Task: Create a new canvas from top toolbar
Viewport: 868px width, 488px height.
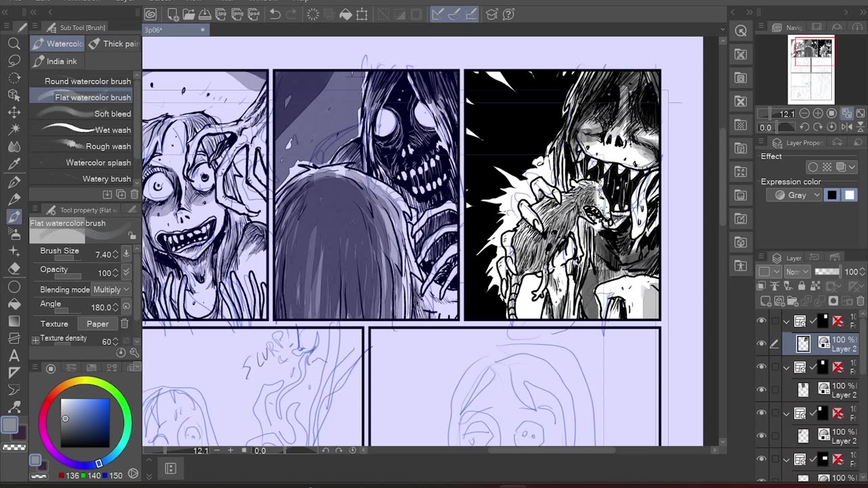Action: pyautogui.click(x=173, y=14)
